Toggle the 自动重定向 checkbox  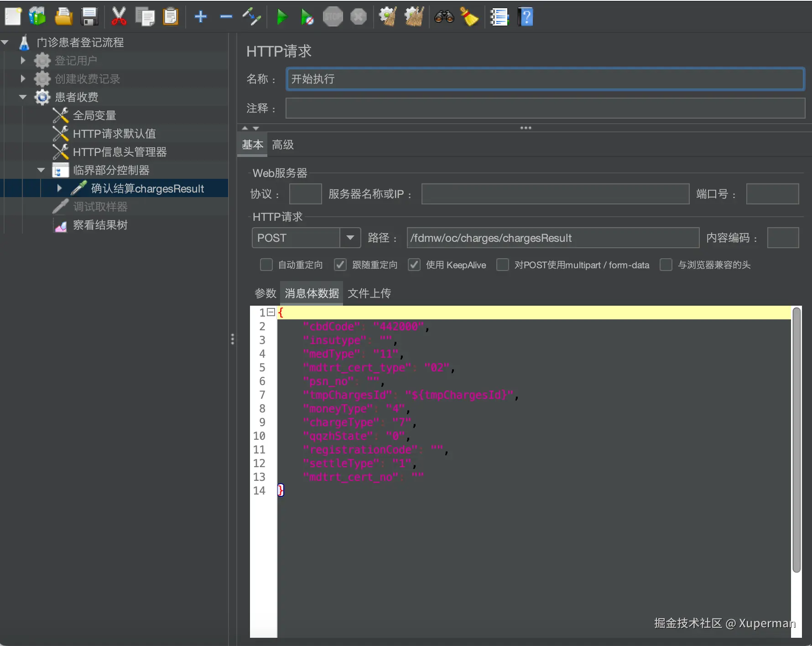click(x=266, y=265)
